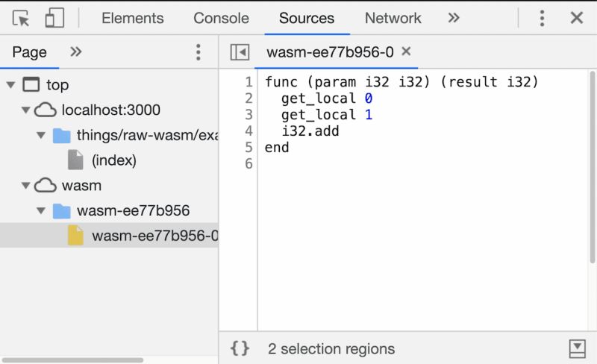Open the wasm-ee77b956-0 file in tree
Image resolution: width=597 pixels, height=364 pixels.
point(155,236)
